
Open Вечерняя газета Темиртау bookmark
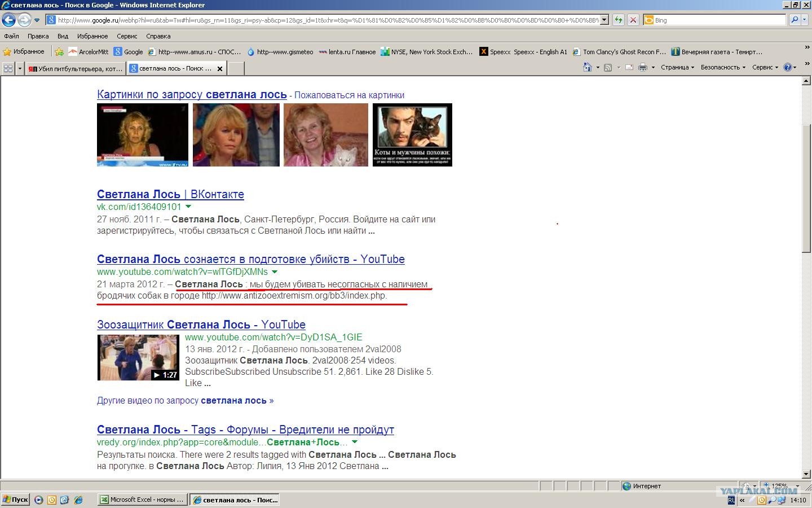(717, 51)
